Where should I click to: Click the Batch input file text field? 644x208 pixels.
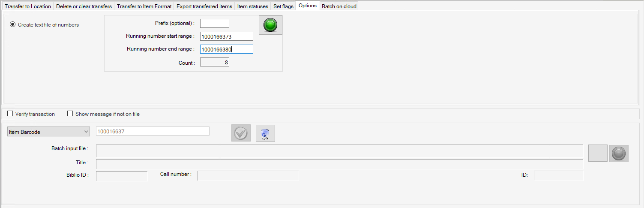(x=339, y=151)
